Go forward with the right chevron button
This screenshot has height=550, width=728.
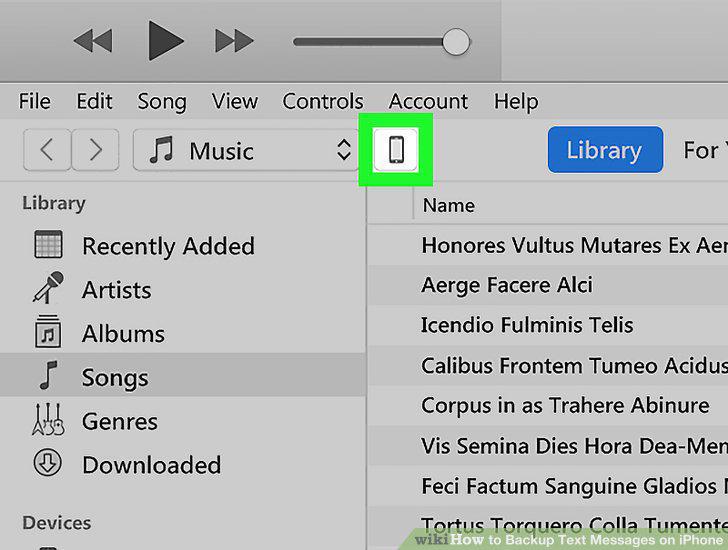coord(95,150)
